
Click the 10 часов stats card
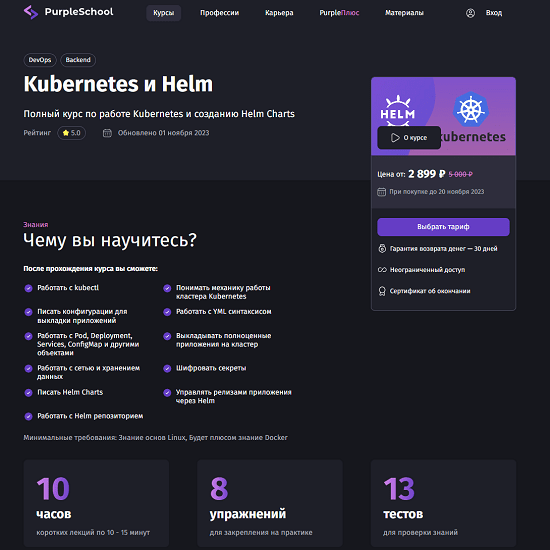pyautogui.click(x=96, y=503)
